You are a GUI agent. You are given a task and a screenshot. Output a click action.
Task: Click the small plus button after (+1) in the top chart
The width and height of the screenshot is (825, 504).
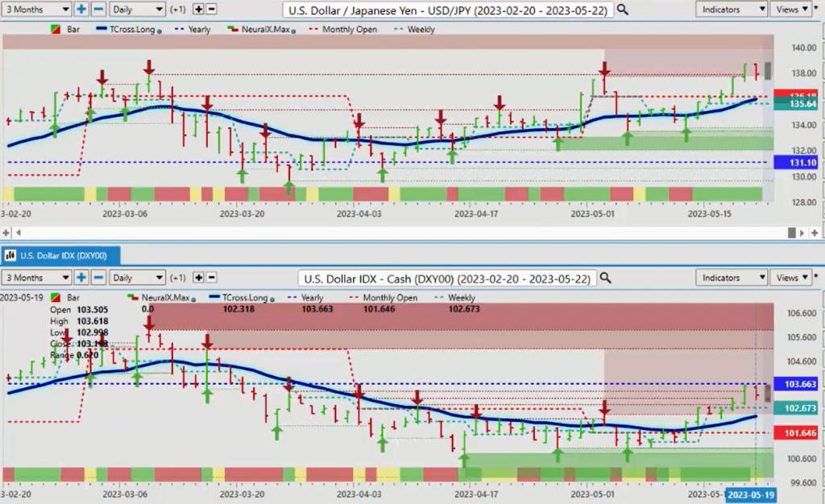click(198, 9)
